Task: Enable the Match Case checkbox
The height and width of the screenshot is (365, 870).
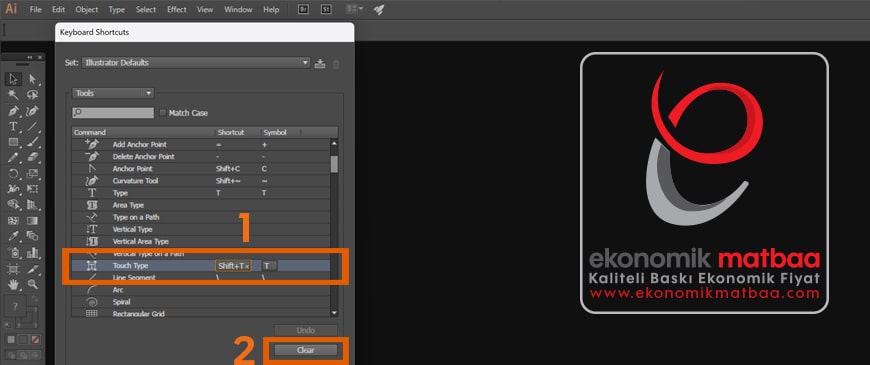Action: click(x=163, y=113)
